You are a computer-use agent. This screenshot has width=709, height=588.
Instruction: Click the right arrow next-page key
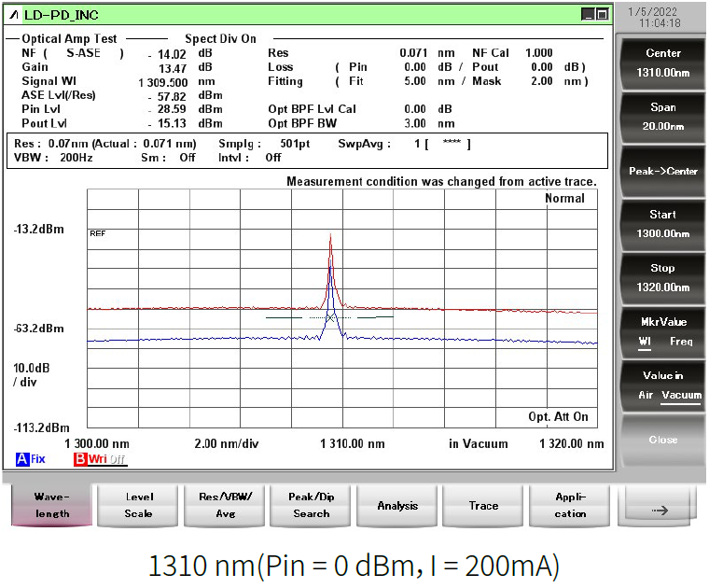click(659, 505)
